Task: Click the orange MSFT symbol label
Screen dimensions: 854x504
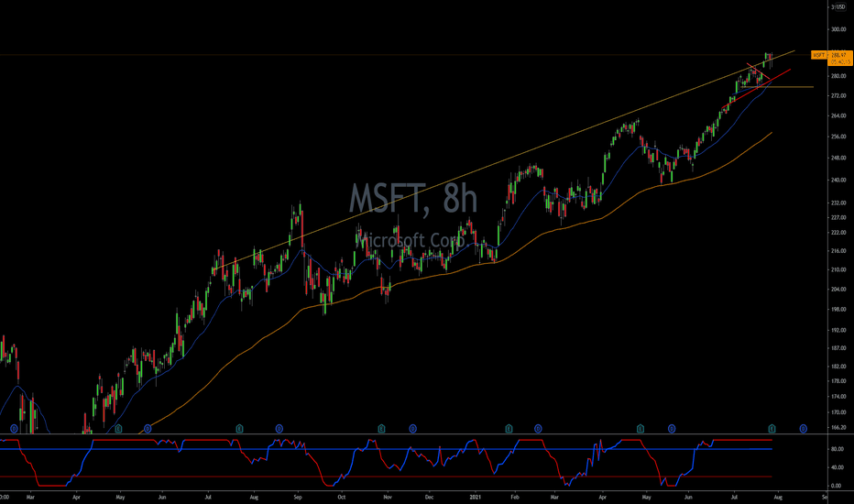Action: tap(818, 55)
